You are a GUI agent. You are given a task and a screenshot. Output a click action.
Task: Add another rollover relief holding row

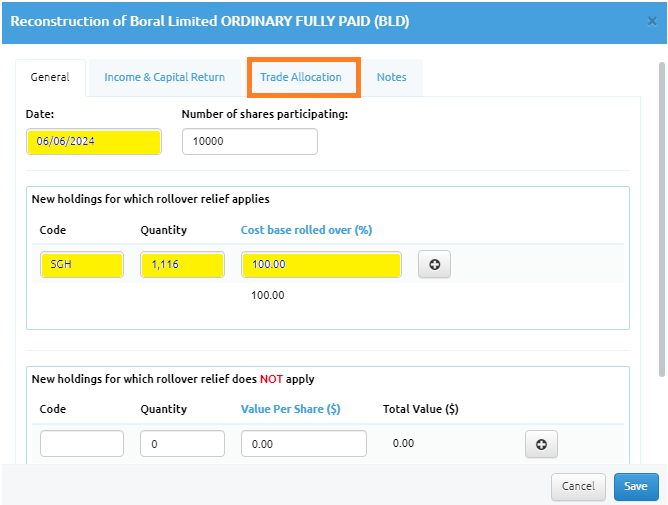(x=434, y=265)
